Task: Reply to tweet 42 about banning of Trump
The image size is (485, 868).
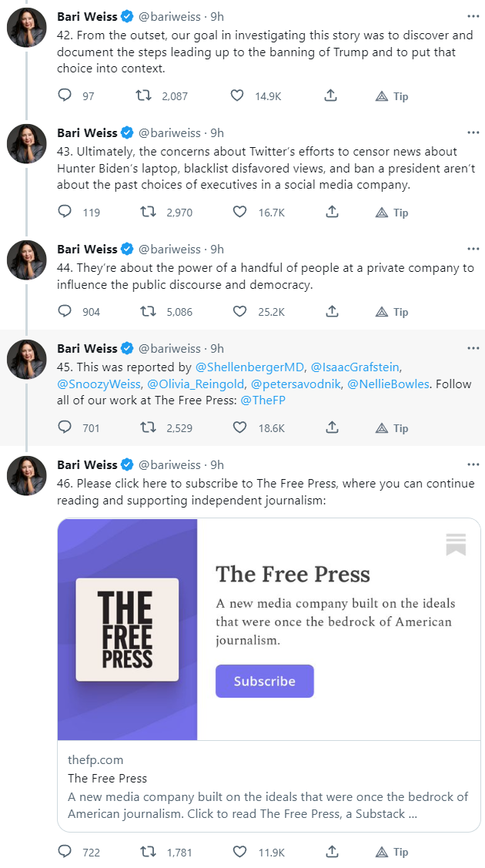Action: tap(65, 96)
